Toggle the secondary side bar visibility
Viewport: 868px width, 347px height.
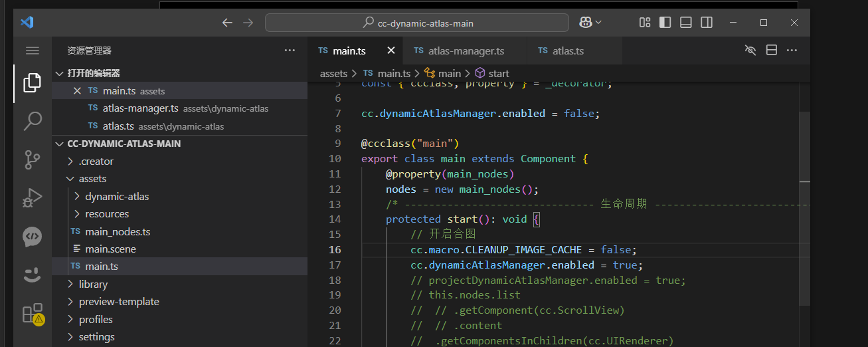click(x=707, y=23)
